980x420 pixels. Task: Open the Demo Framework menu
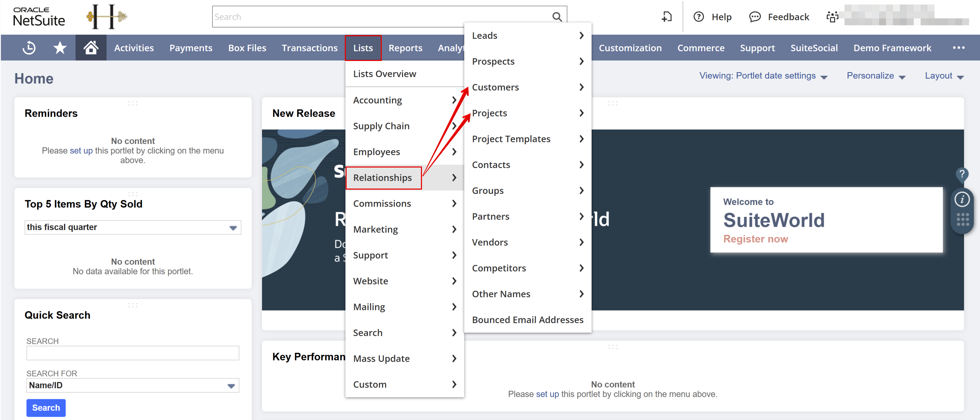pyautogui.click(x=892, y=48)
